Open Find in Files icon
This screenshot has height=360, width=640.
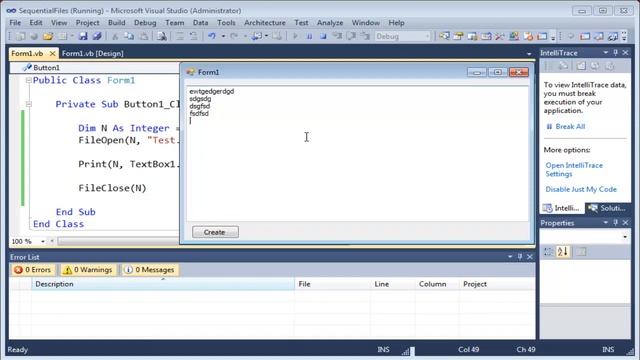(162, 36)
